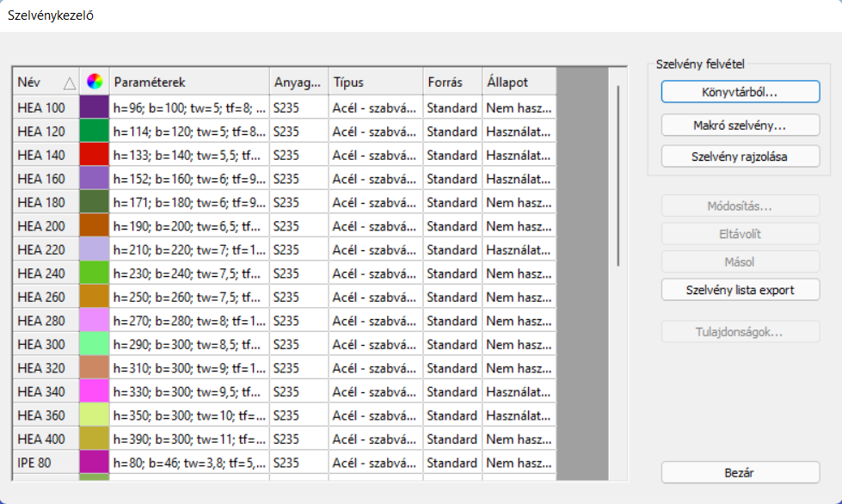842x504 pixels.
Task: Click the Anyag column header
Action: [x=298, y=83]
